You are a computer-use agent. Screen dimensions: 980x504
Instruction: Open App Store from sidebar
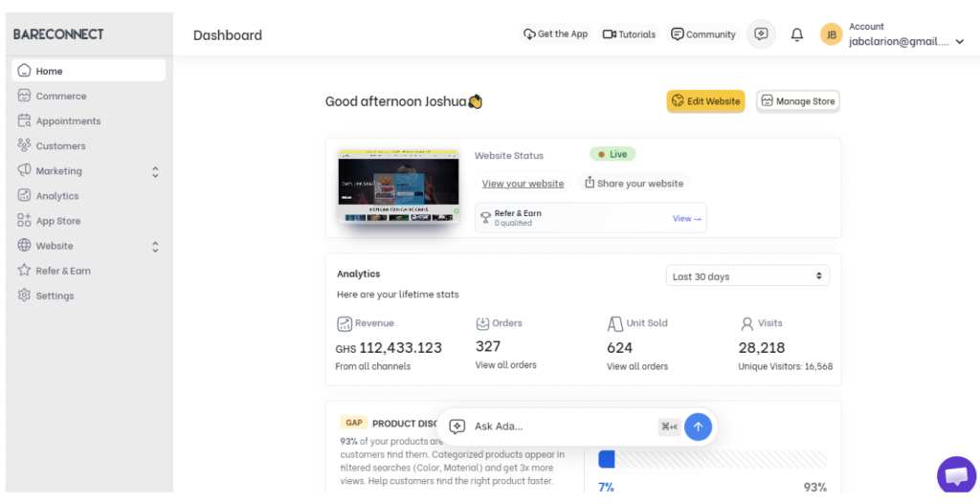57,221
